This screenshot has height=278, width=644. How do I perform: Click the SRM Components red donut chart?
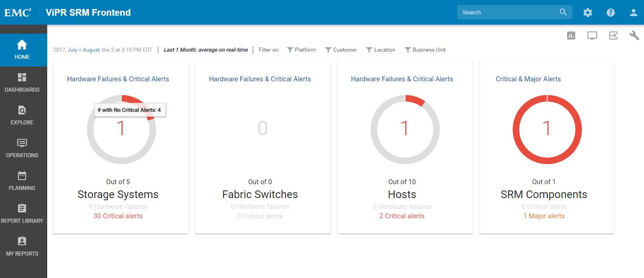[547, 129]
